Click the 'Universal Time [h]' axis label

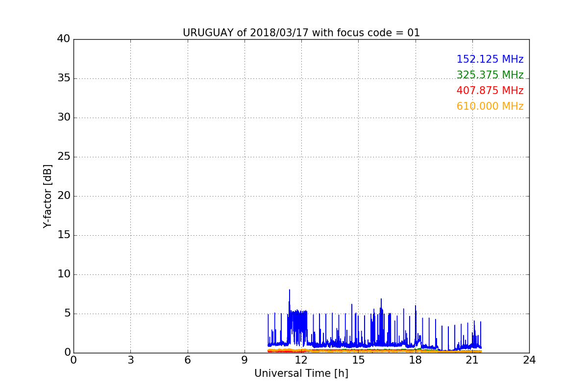click(301, 373)
